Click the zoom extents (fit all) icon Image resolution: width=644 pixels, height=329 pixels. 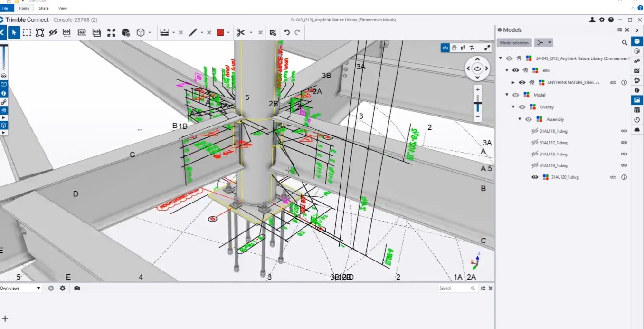coord(111,32)
